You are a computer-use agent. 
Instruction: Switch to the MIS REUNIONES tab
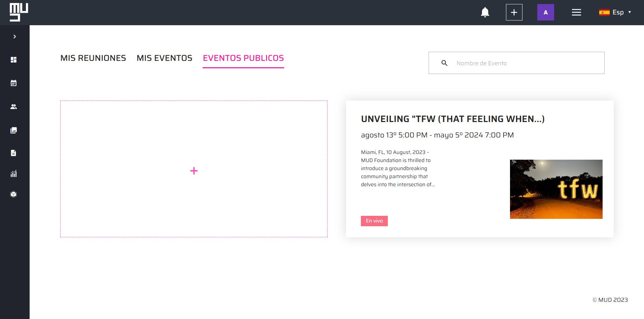[x=93, y=58]
